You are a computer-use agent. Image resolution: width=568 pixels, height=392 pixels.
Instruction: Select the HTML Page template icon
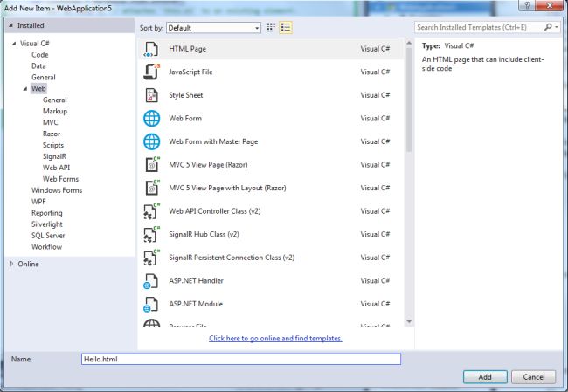pos(151,49)
